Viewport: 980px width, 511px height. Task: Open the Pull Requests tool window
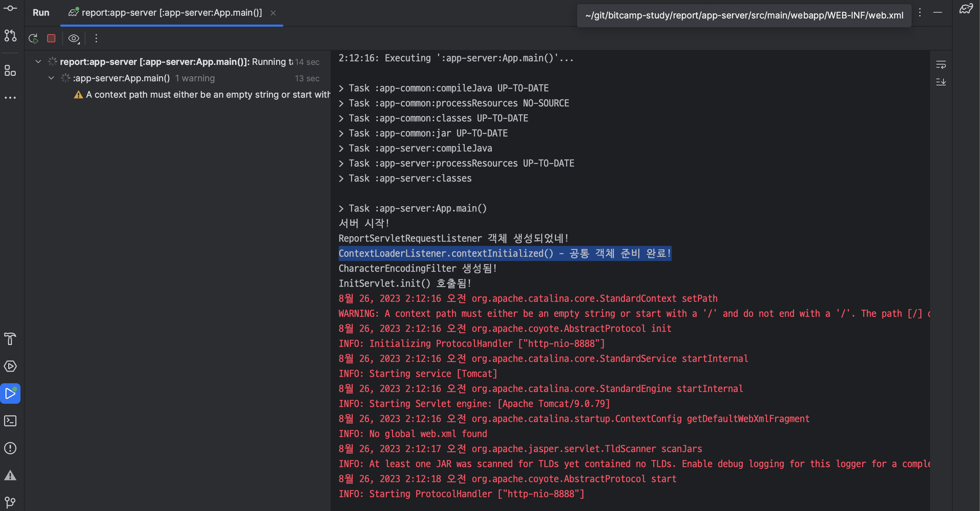(x=10, y=36)
